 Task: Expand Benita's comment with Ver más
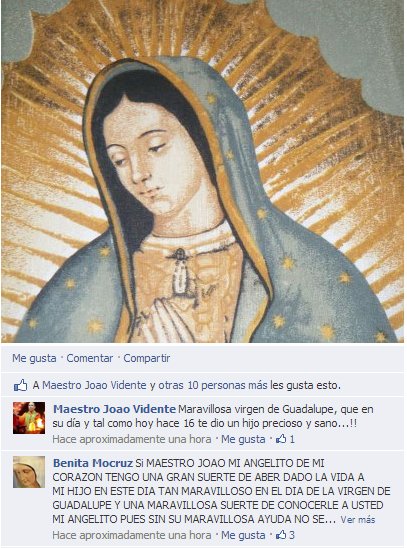(358, 520)
